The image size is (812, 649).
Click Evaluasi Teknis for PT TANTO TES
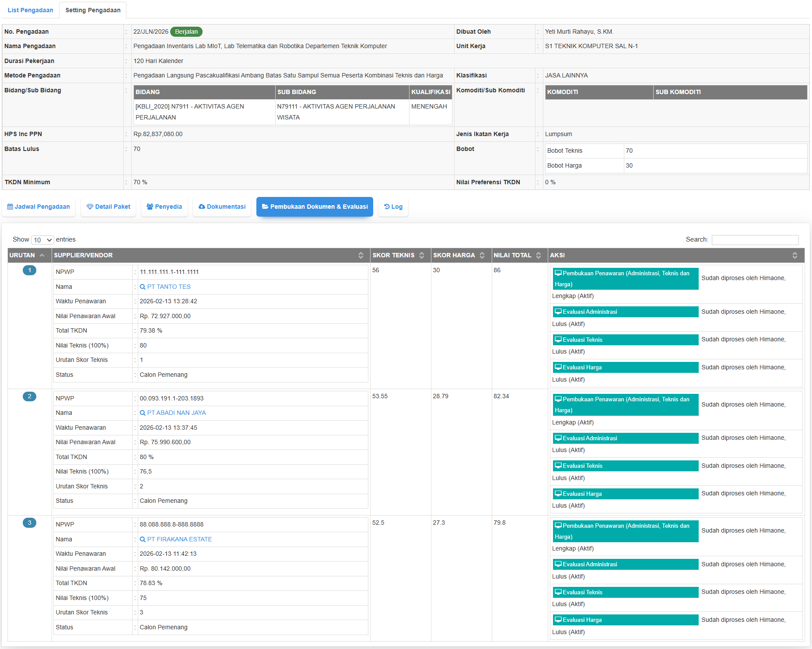click(625, 340)
